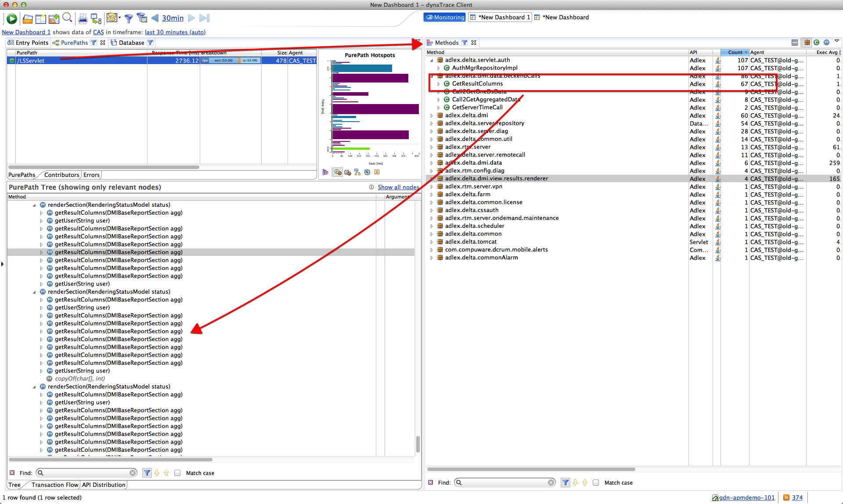The image size is (843, 504).
Task: Open the refresh icon's dropdown arrow
Action: pos(119,18)
